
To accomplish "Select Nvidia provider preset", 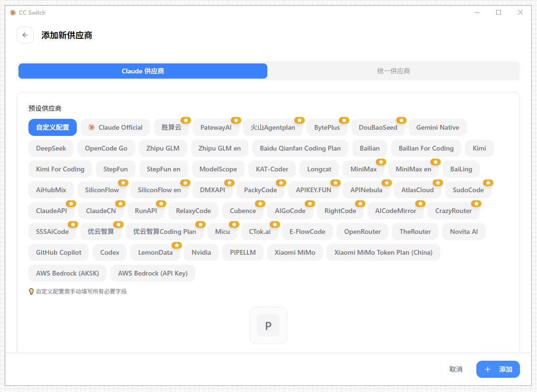I will [x=201, y=252].
